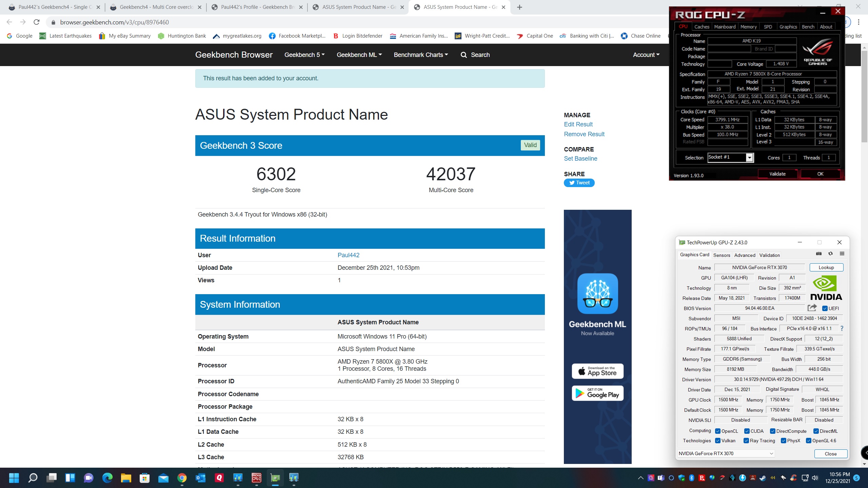This screenshot has width=868, height=488.
Task: Open Microsoft Store from the taskbar
Action: [144, 478]
